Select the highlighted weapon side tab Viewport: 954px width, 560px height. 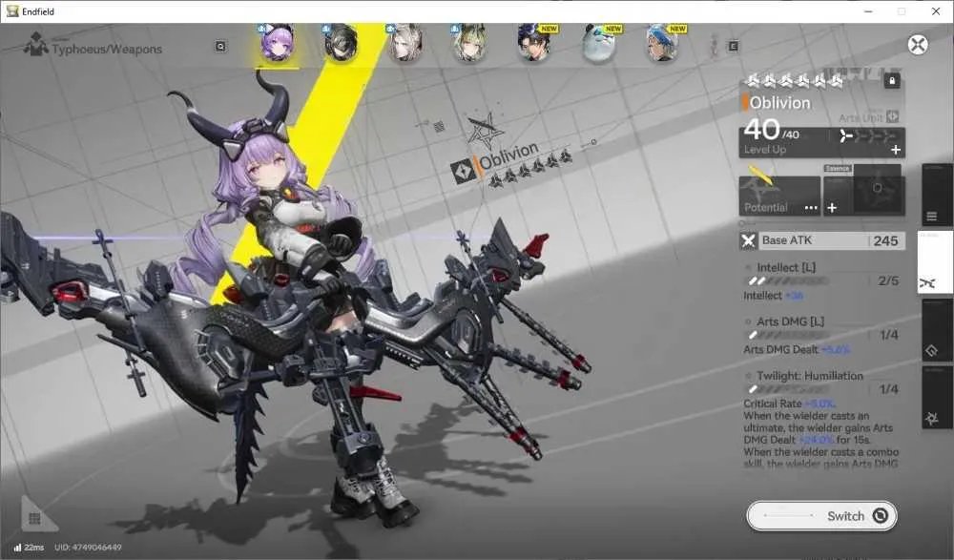[935, 262]
